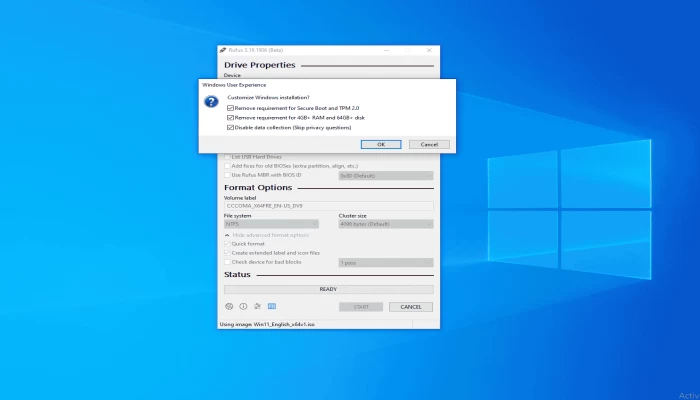Minimize the Rufus window
The width and height of the screenshot is (700, 400).
pyautogui.click(x=387, y=50)
